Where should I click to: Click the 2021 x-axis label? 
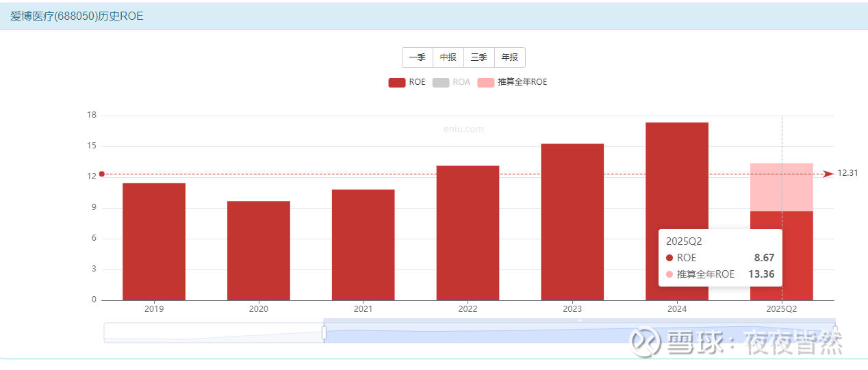pos(363,309)
